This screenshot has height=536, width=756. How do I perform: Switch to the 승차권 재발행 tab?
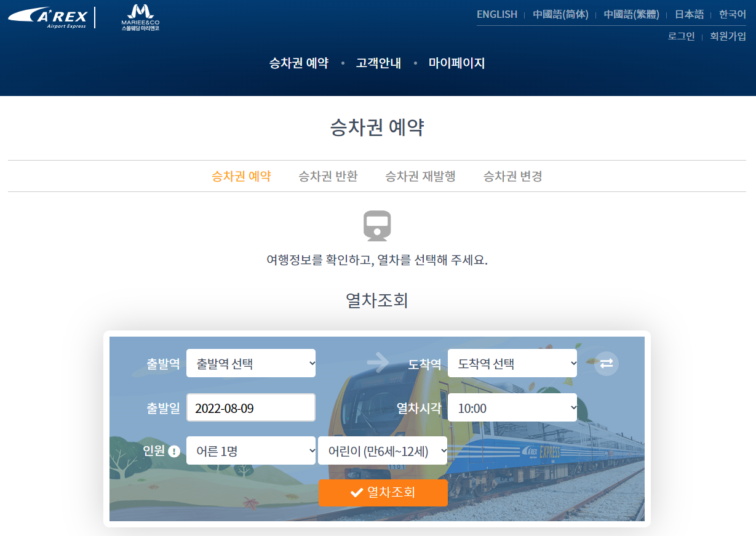tap(420, 176)
